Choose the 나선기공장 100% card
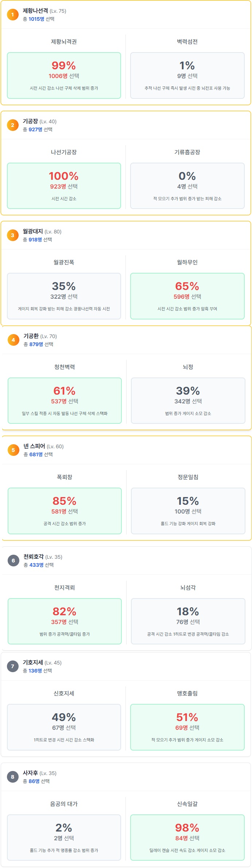The image size is (252, 868). [64, 186]
